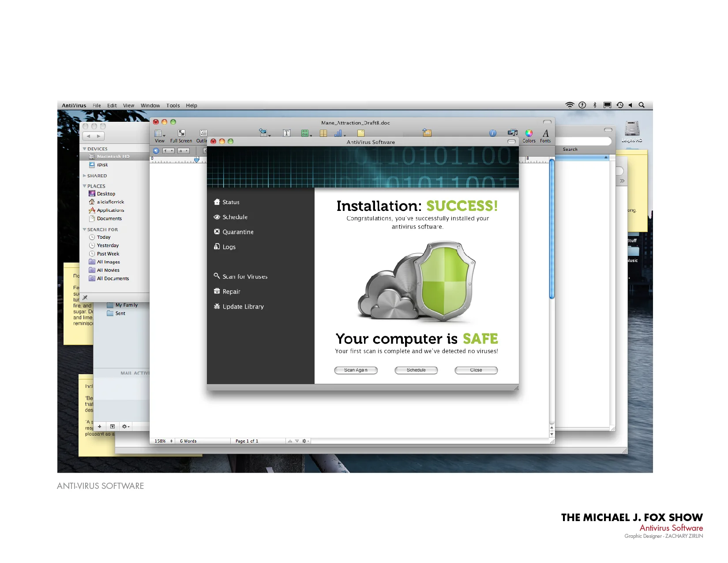
Task: Open the File menu
Action: click(x=97, y=105)
